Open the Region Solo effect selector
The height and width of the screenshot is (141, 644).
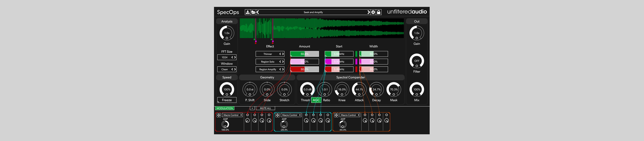270,62
